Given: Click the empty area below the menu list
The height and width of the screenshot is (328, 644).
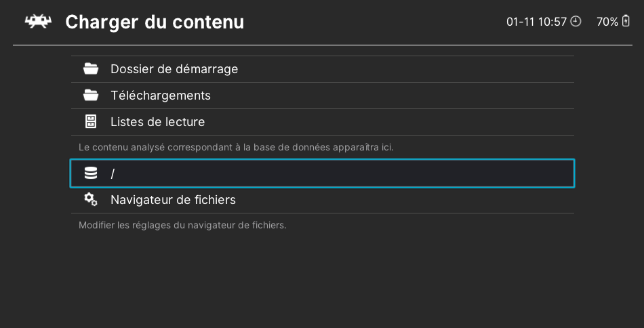Looking at the screenshot, I should point(323,279).
